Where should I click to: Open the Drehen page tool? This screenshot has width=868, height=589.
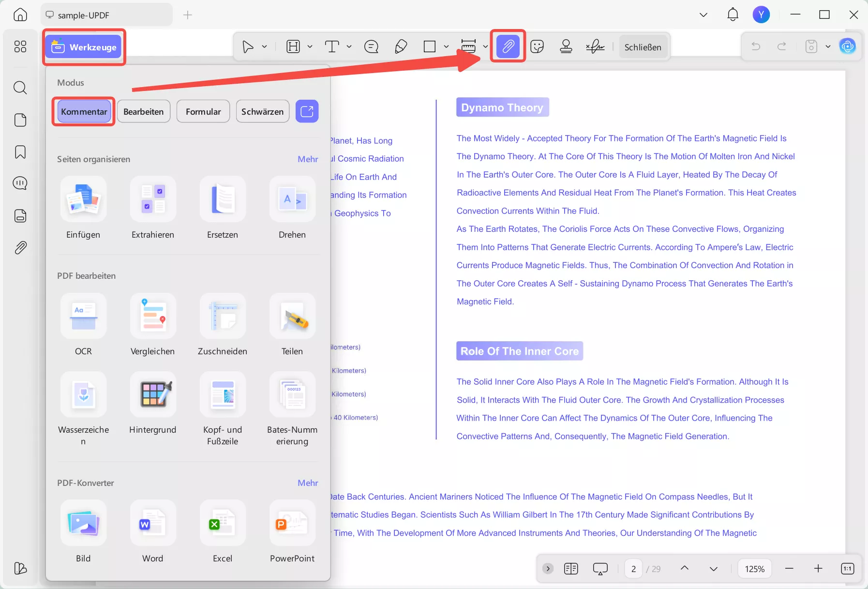point(292,208)
